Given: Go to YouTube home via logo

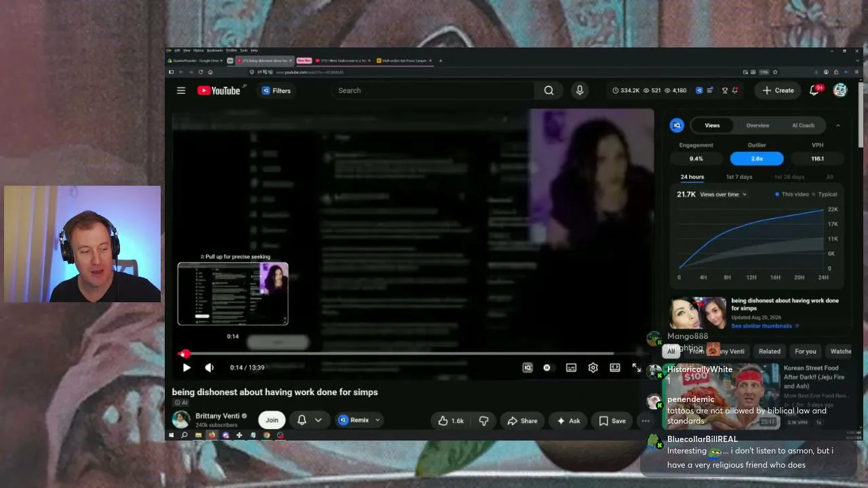Looking at the screenshot, I should 219,90.
